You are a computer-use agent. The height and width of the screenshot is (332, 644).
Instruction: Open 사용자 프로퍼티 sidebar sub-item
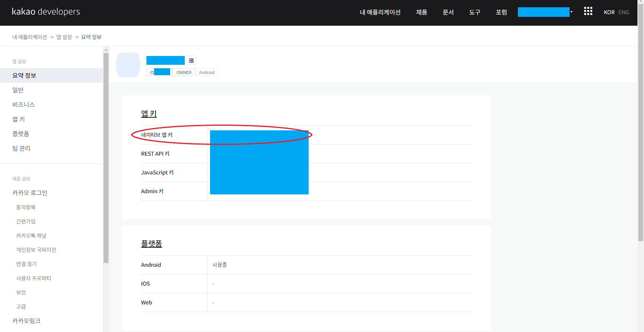(33, 278)
